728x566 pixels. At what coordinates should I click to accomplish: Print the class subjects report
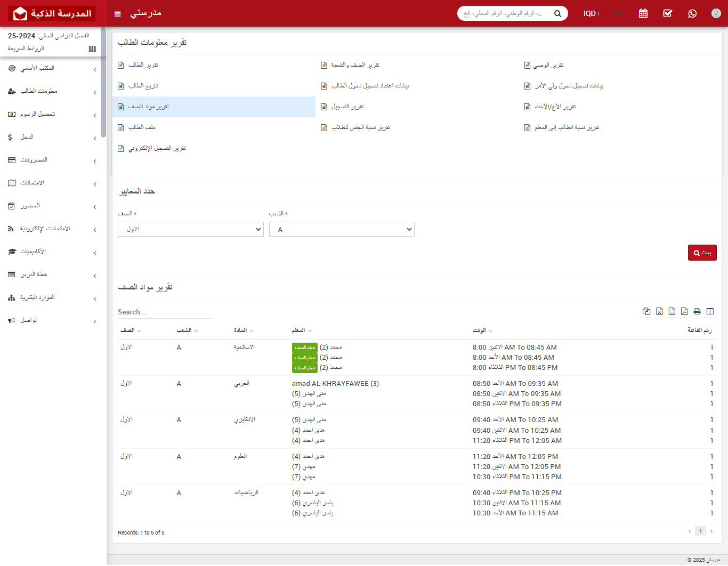tap(697, 311)
